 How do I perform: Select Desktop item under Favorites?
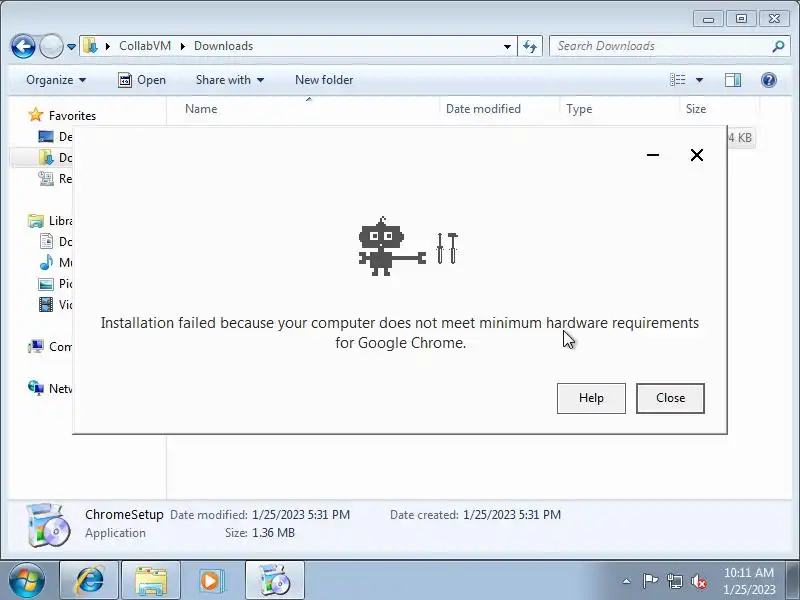click(x=55, y=137)
